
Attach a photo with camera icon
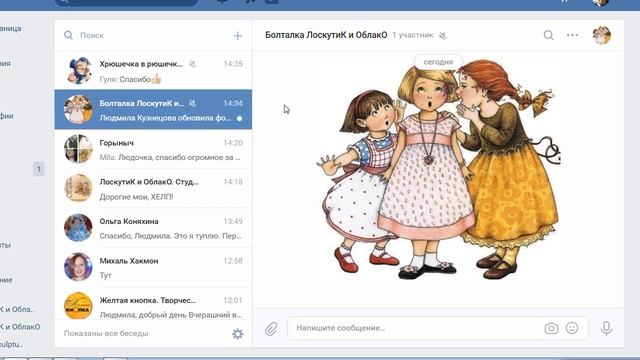551,328
